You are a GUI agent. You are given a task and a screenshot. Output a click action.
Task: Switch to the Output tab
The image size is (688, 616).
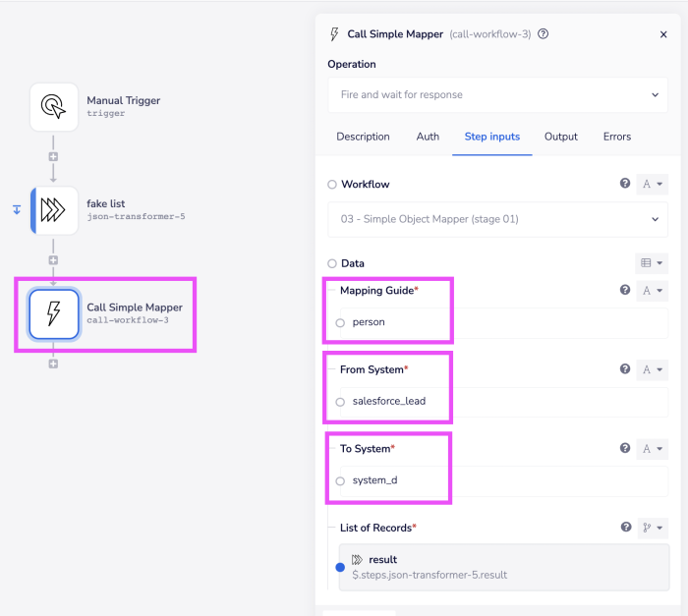tap(560, 137)
